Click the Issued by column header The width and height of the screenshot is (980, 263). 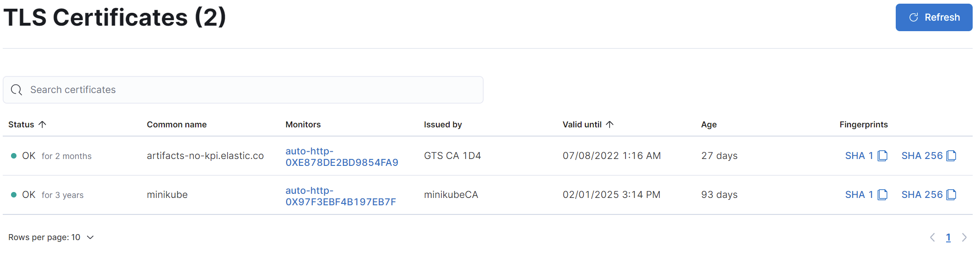coord(443,125)
